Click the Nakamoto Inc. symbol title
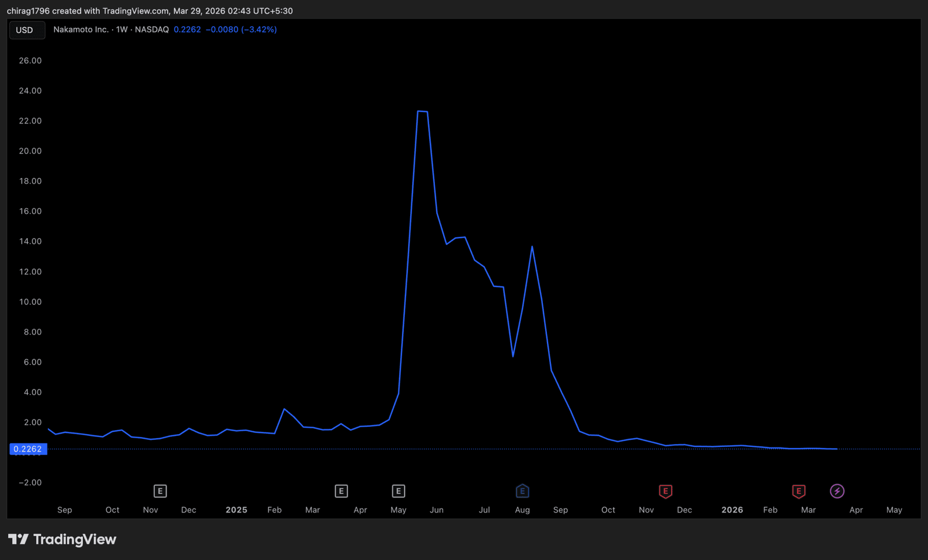This screenshot has width=928, height=560. [81, 30]
